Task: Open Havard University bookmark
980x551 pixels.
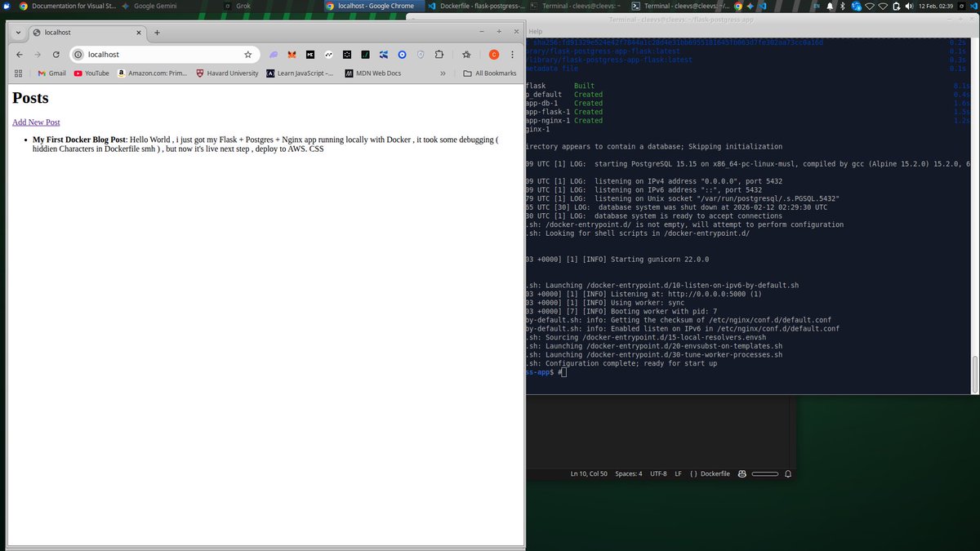Action: pos(227,73)
